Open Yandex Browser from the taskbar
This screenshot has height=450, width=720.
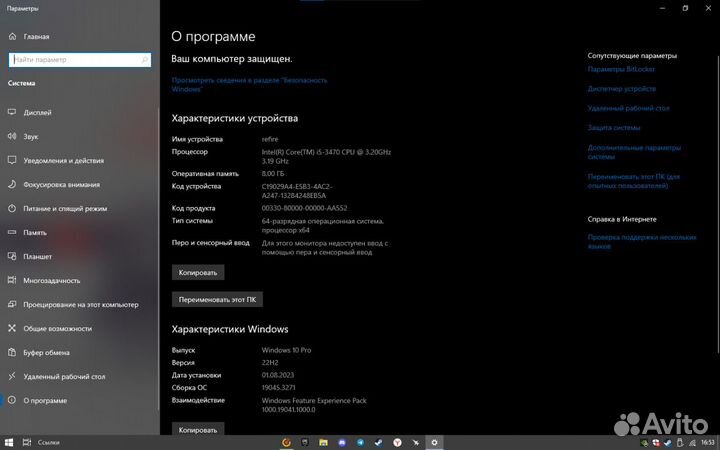(x=397, y=443)
